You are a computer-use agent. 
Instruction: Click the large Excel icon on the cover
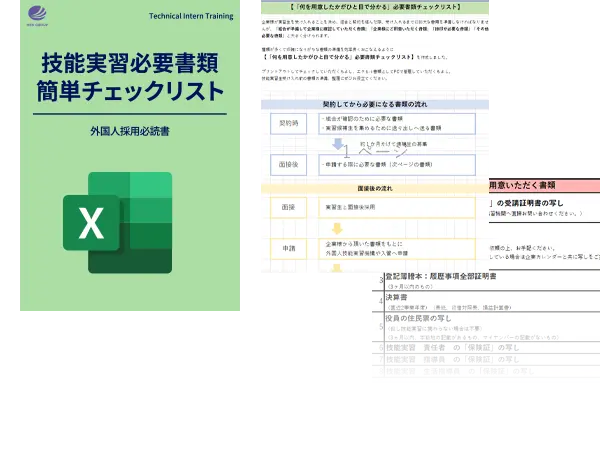point(117,223)
